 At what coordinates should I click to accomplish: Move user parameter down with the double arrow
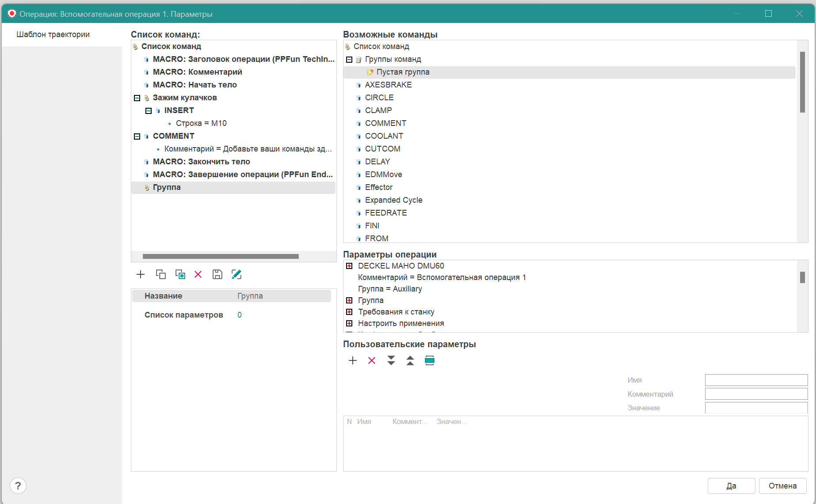(x=391, y=360)
